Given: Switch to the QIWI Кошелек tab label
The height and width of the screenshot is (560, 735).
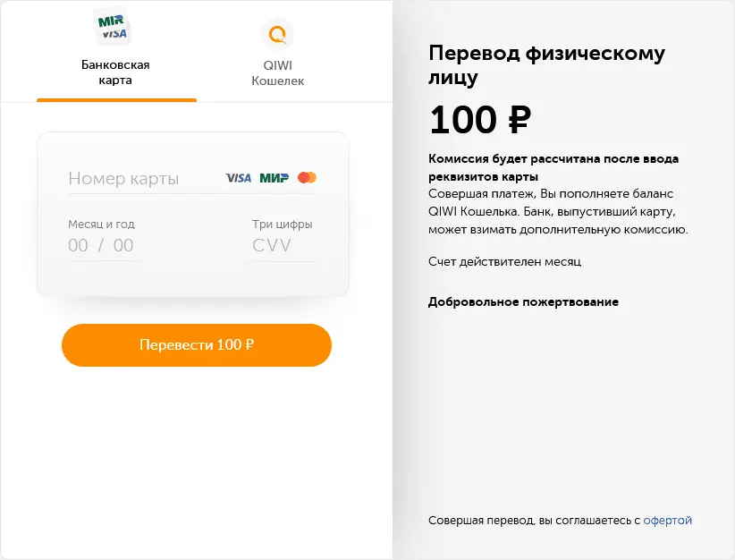Looking at the screenshot, I should pos(277,72).
